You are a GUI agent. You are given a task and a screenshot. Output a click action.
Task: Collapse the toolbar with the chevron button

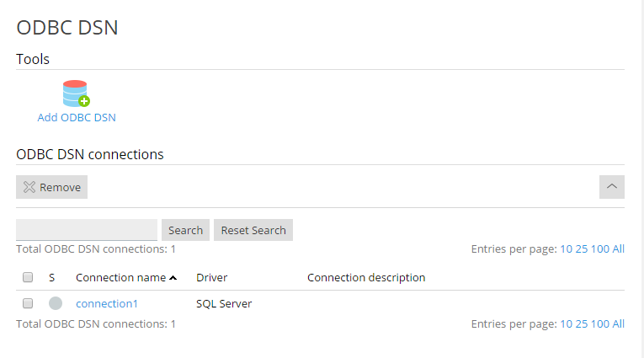pos(612,187)
